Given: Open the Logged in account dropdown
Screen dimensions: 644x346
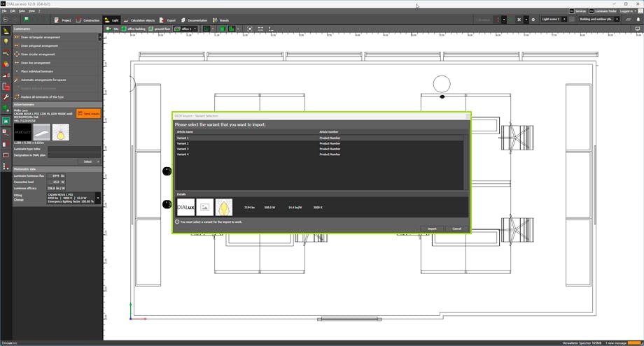Looking at the screenshot, I should click(628, 11).
